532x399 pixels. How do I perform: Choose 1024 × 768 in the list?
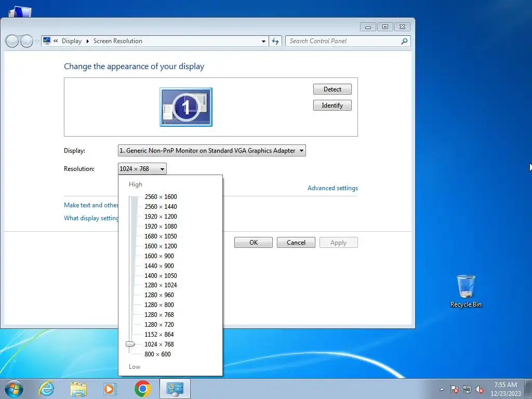click(159, 344)
